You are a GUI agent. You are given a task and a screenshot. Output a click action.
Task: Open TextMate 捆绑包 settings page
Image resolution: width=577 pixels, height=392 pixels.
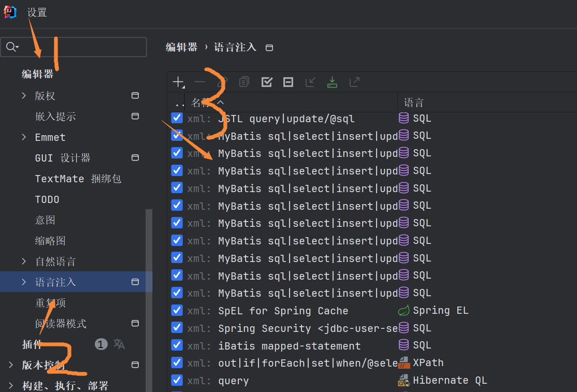tap(78, 179)
